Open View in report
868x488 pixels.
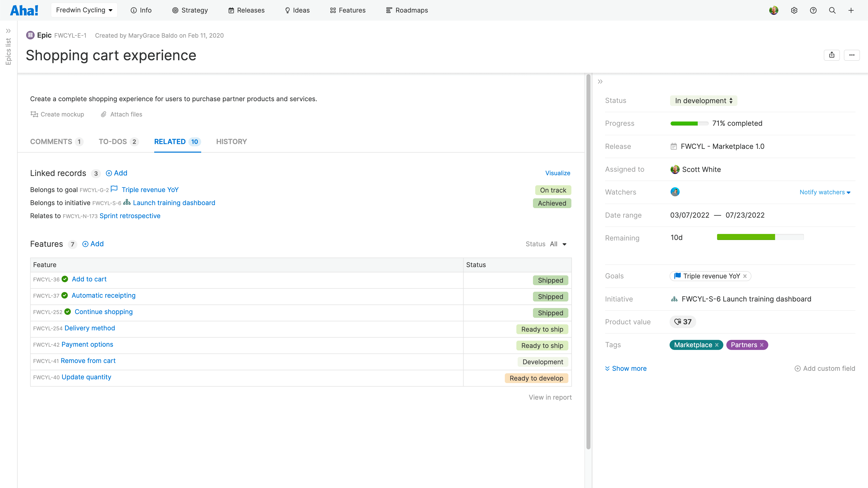tap(550, 397)
